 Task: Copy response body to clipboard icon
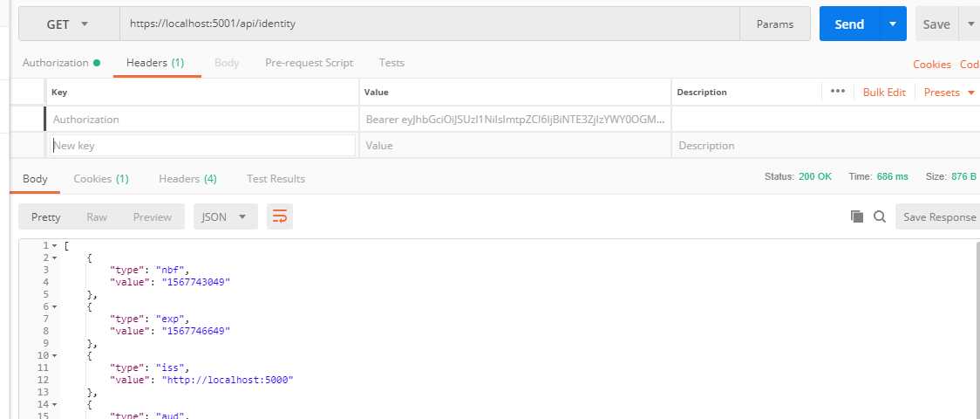click(856, 216)
